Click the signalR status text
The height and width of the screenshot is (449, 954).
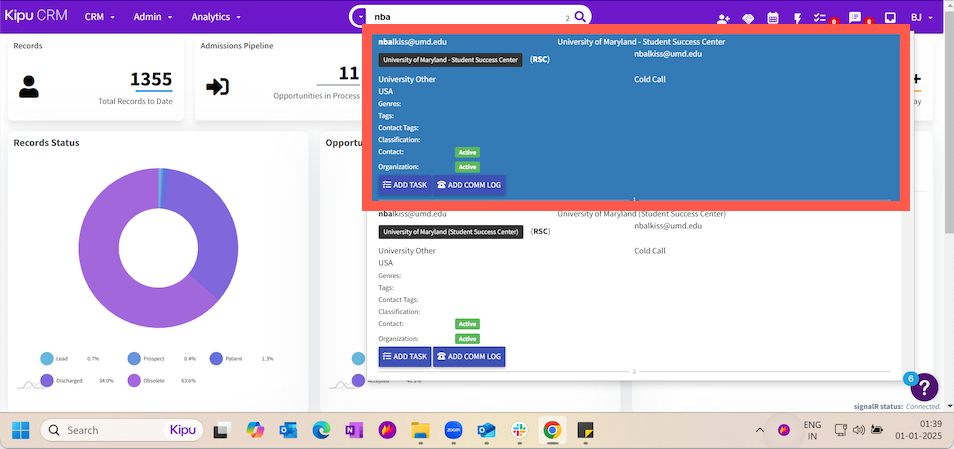897,406
